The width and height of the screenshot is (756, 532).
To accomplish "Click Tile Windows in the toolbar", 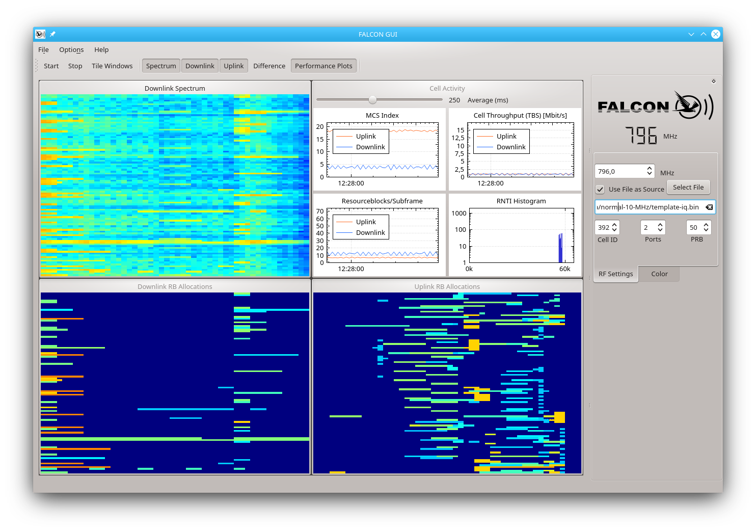I will (112, 66).
